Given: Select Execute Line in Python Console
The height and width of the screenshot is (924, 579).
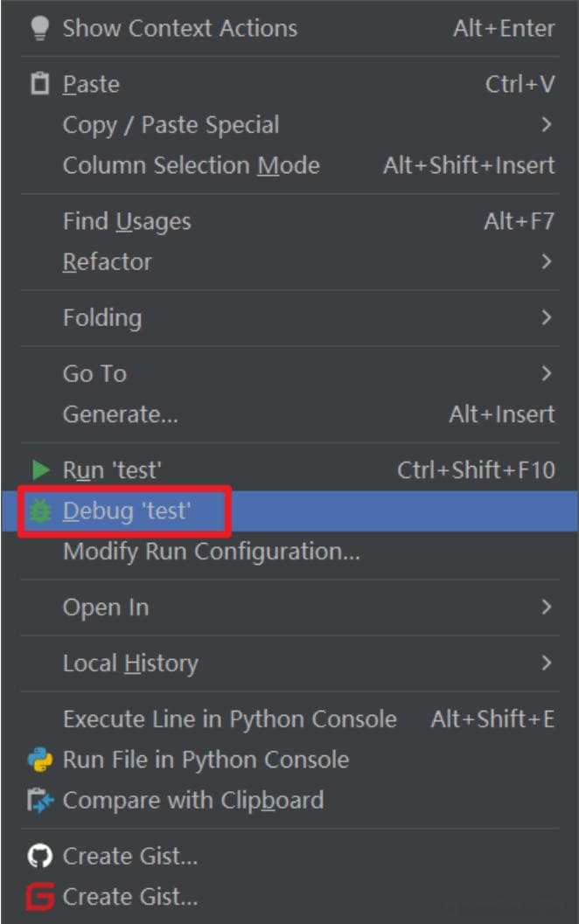Looking at the screenshot, I should pyautogui.click(x=289, y=719).
